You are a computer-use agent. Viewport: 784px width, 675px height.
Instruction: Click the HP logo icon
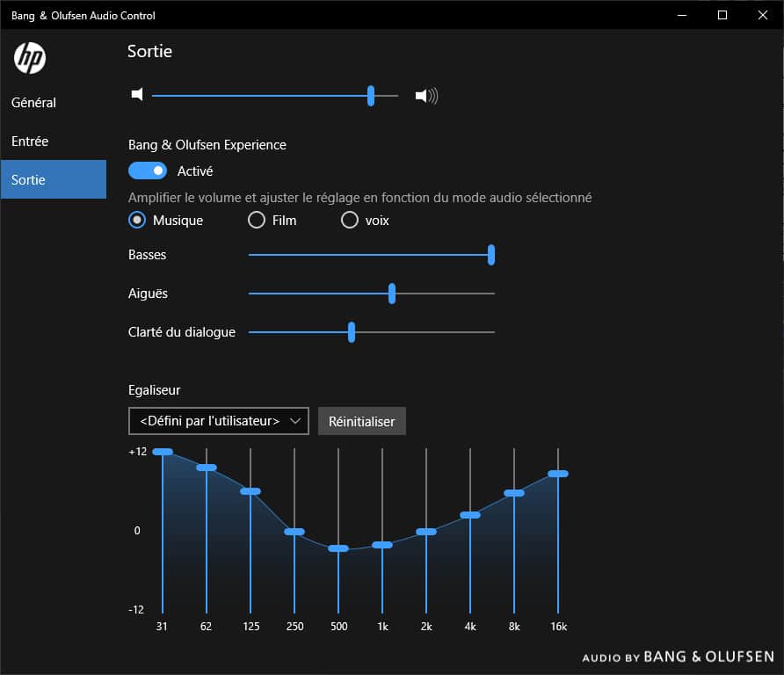[30, 58]
